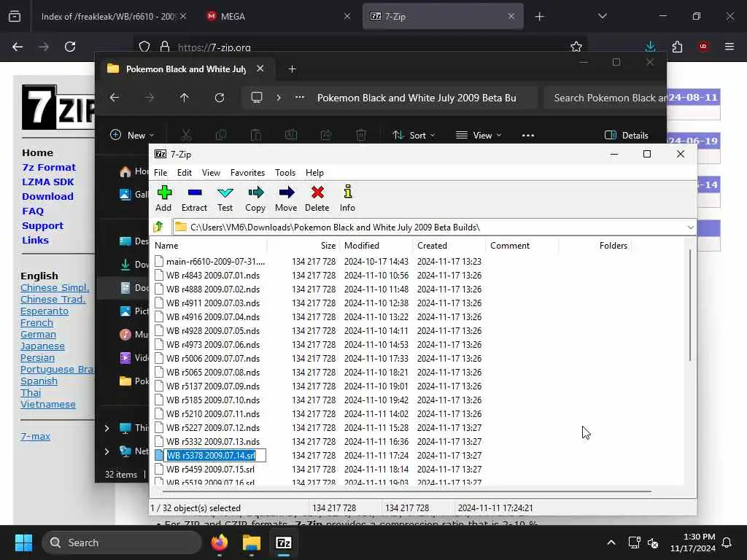
Task: Select WB r4916 2009.07.04.nds
Action: coord(212,316)
